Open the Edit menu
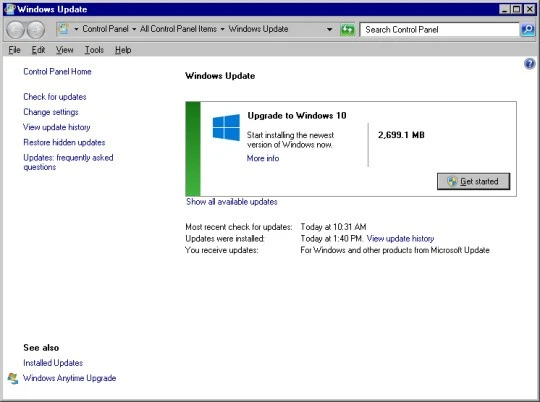540x402 pixels. (x=38, y=50)
